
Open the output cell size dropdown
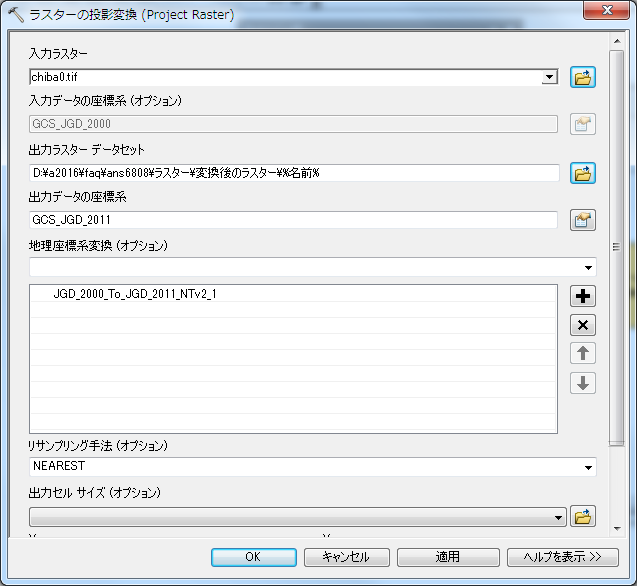click(558, 518)
